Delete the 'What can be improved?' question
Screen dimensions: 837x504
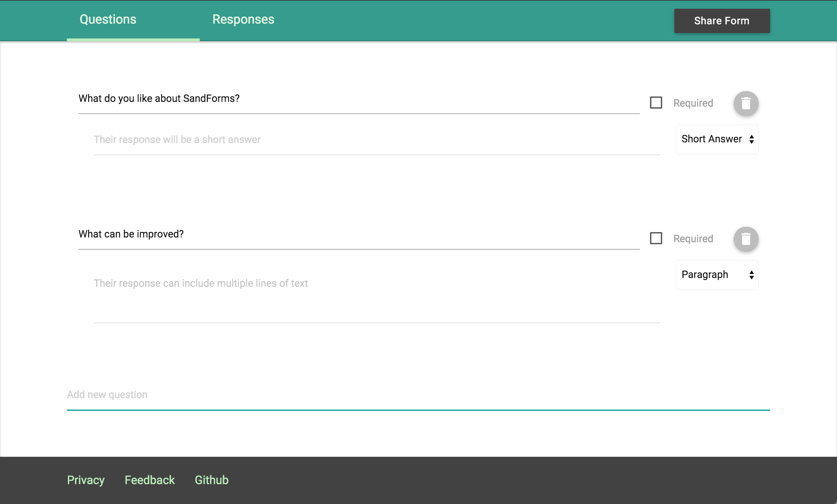click(x=746, y=239)
